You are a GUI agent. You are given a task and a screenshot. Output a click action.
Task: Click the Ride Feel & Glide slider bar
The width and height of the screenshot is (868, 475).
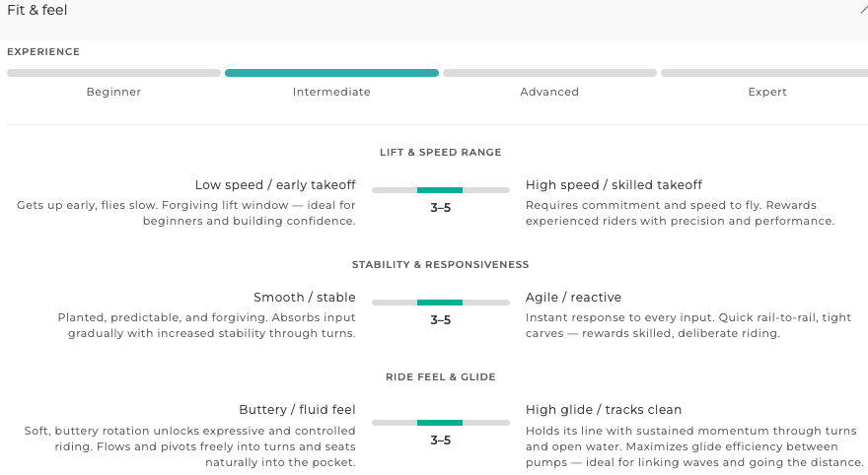point(441,423)
